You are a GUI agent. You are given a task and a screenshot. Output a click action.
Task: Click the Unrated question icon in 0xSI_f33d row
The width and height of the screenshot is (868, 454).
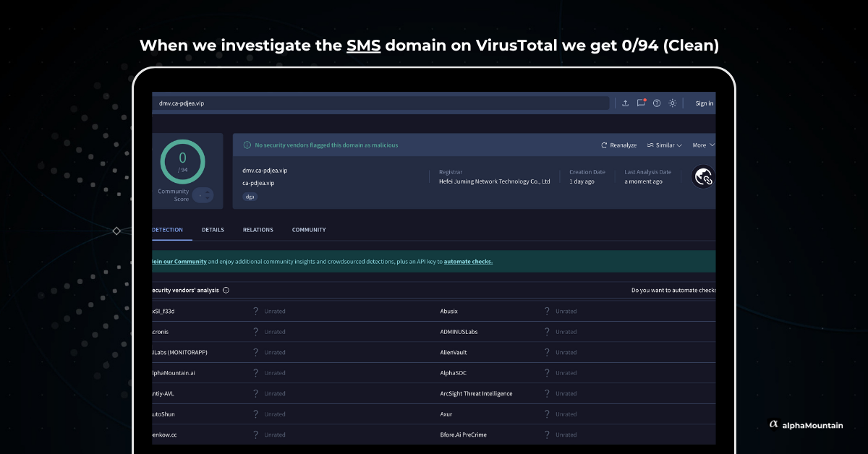point(255,312)
